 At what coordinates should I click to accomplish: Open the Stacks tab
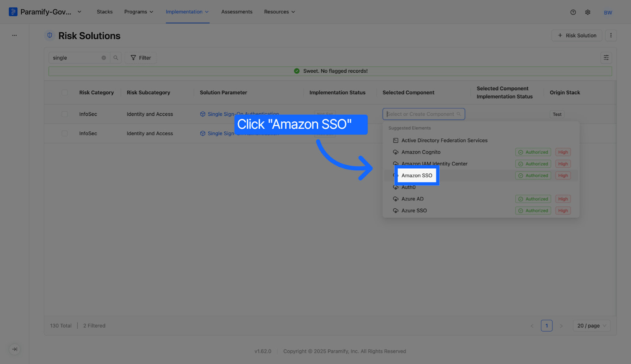point(105,12)
